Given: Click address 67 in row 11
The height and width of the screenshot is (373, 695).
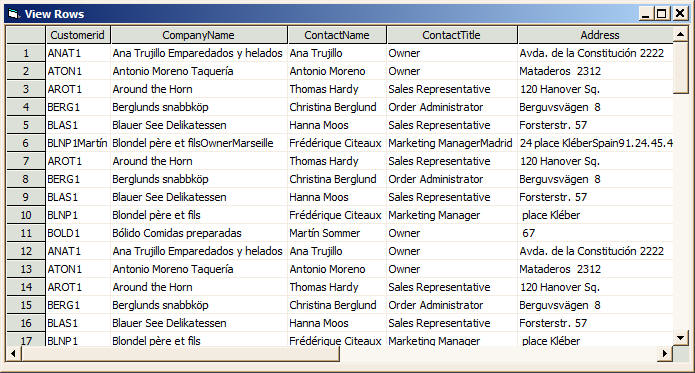Looking at the screenshot, I should (x=595, y=233).
